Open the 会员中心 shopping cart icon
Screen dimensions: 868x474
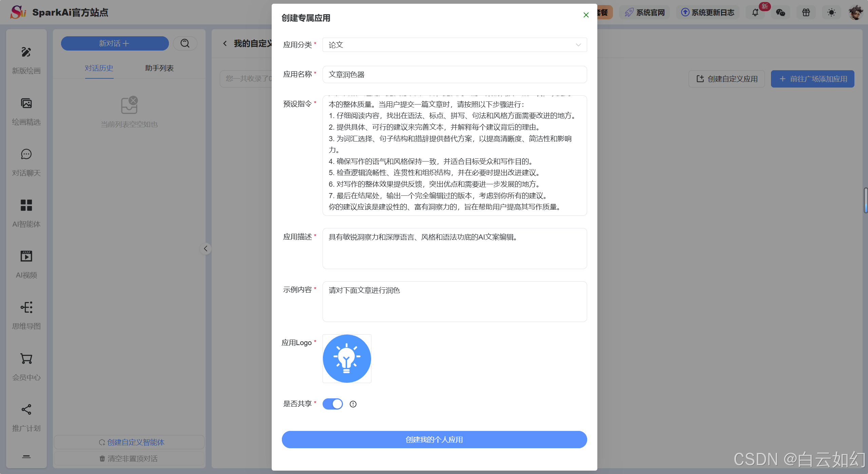point(26,359)
